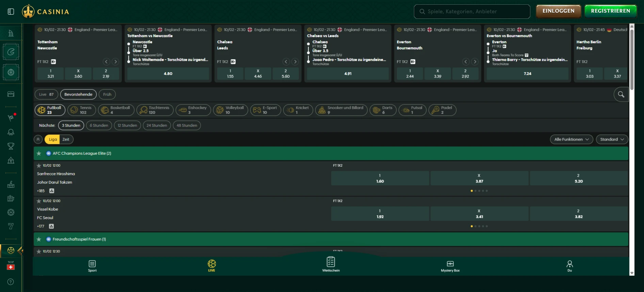Click the REGISTRIEREN button

pyautogui.click(x=610, y=11)
